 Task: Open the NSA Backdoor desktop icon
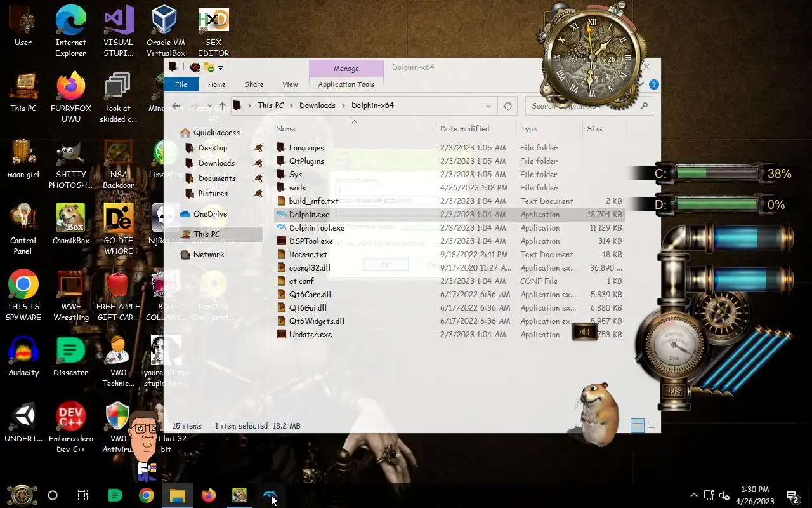pos(118,164)
